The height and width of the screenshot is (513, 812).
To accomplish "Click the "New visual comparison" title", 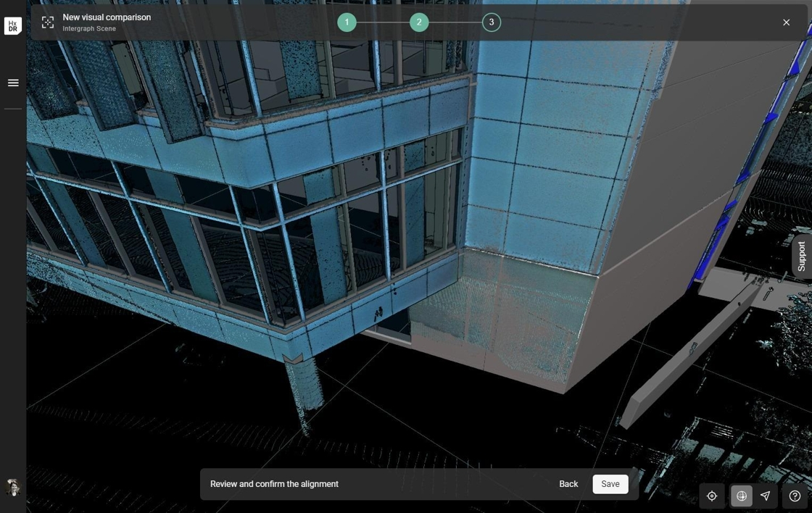I will (107, 17).
